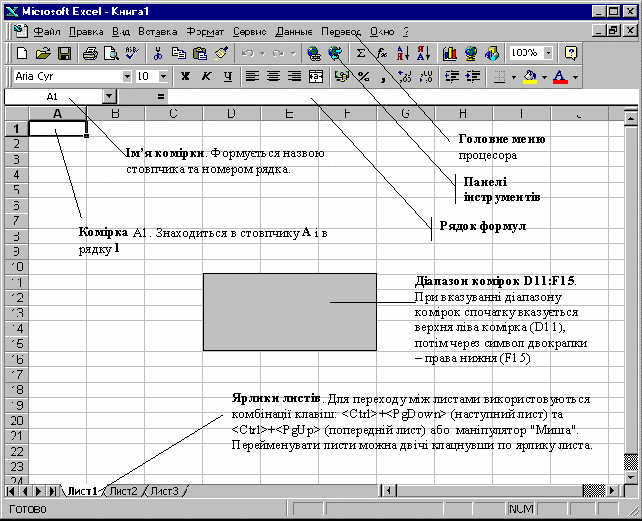Viewport: 642px width, 521px height.
Task: Open the Paste Function fx icon
Action: [x=382, y=53]
